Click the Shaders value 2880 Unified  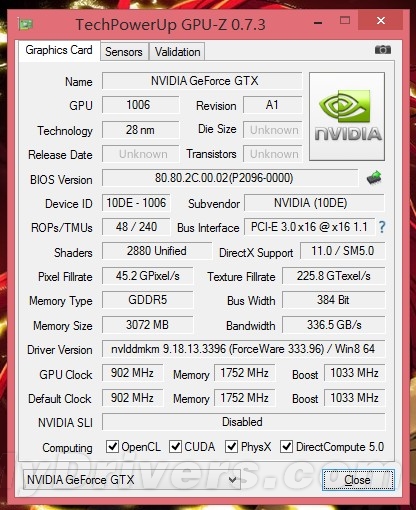click(157, 251)
